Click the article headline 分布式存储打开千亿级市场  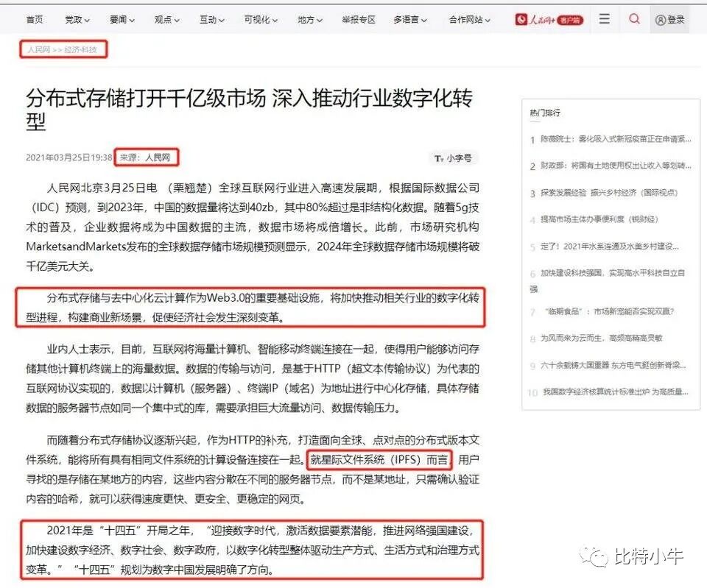(x=249, y=110)
